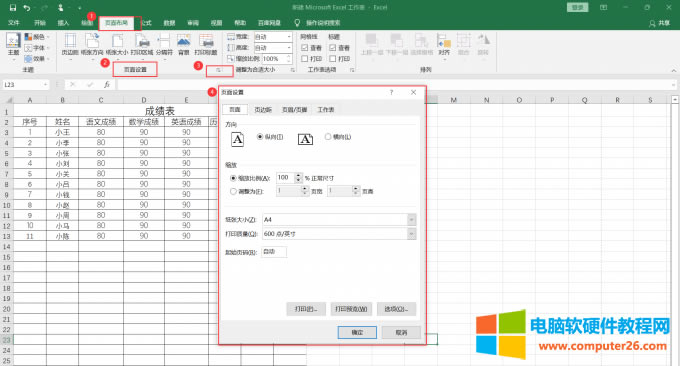Viewport: 680px width, 366px height.
Task: Open the Print Area (打印区域) ribbon icon
Action: pyautogui.click(x=142, y=44)
